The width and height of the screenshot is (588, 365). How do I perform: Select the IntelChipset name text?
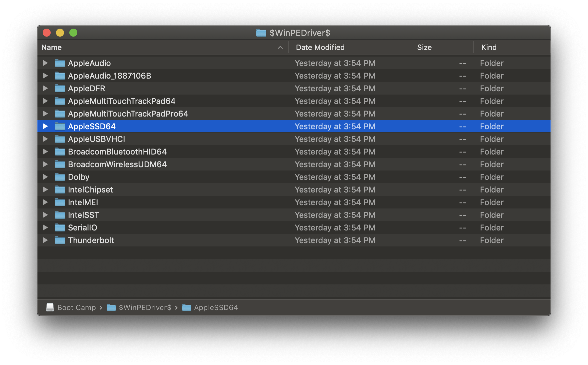[91, 189]
